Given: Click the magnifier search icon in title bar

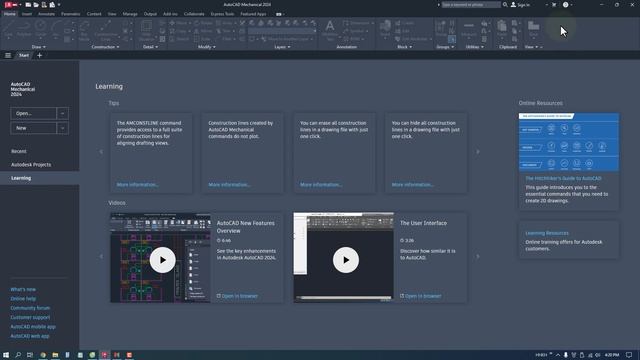Looking at the screenshot, I should pyautogui.click(x=505, y=4).
